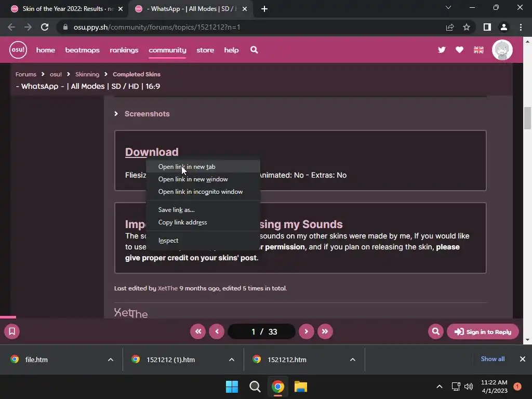This screenshot has width=532, height=399.
Task: Open the volume icon in system tray
Action: click(x=469, y=387)
